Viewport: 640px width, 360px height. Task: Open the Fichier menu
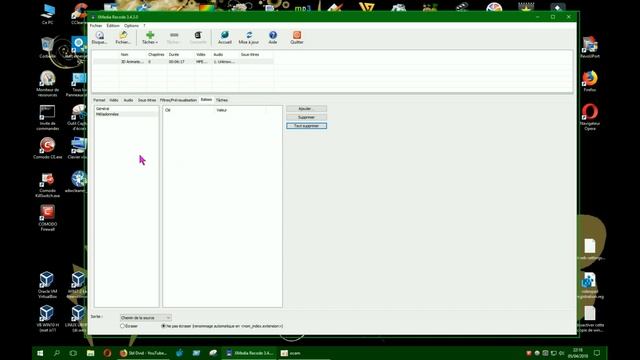point(96,26)
